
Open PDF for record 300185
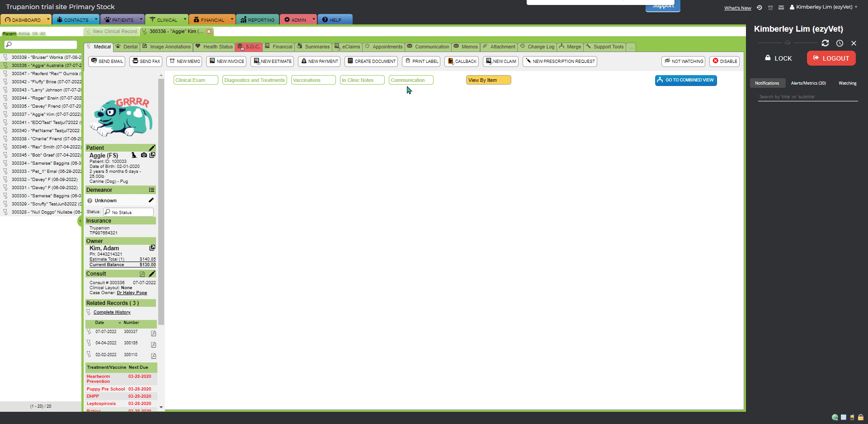coord(153,345)
